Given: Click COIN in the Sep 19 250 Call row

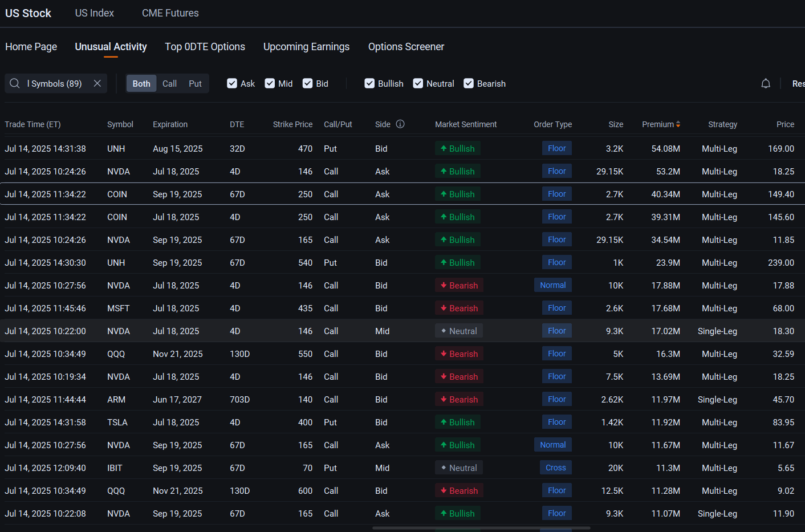Looking at the screenshot, I should tap(117, 194).
